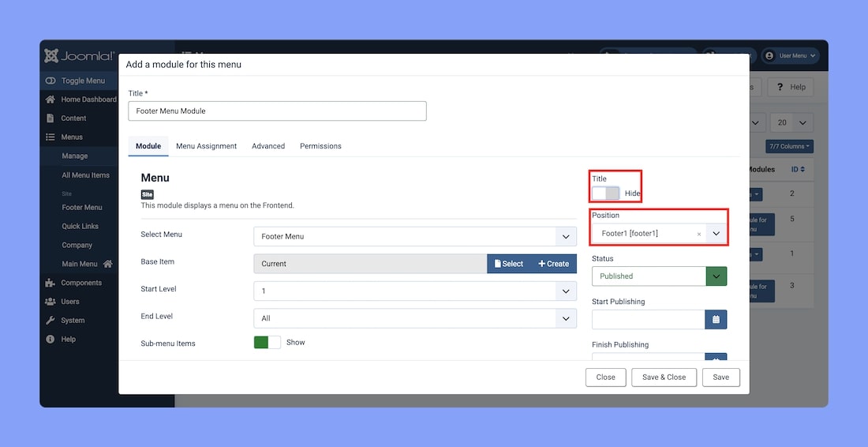Screen dimensions: 868x447
Task: Click the System wrench icon
Action: click(x=51, y=321)
